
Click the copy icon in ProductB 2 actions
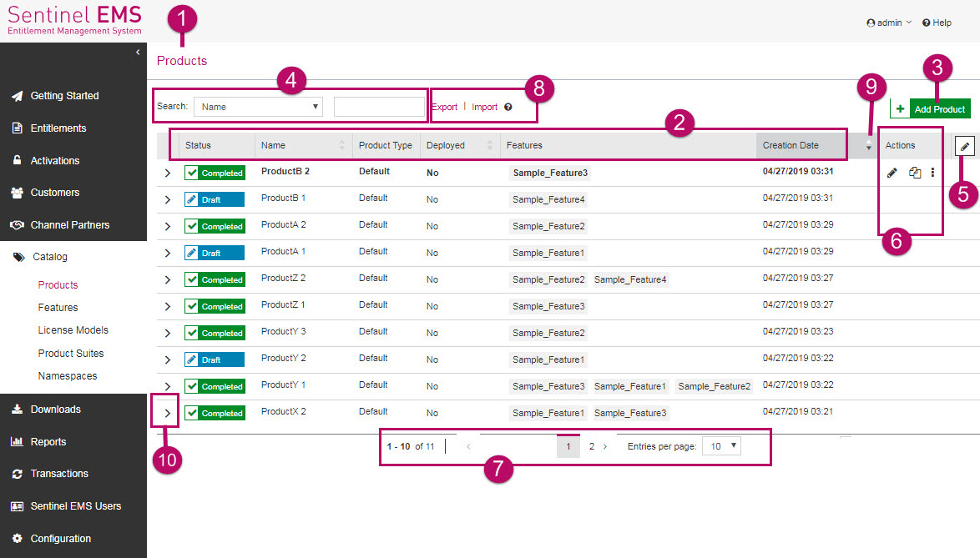915,173
